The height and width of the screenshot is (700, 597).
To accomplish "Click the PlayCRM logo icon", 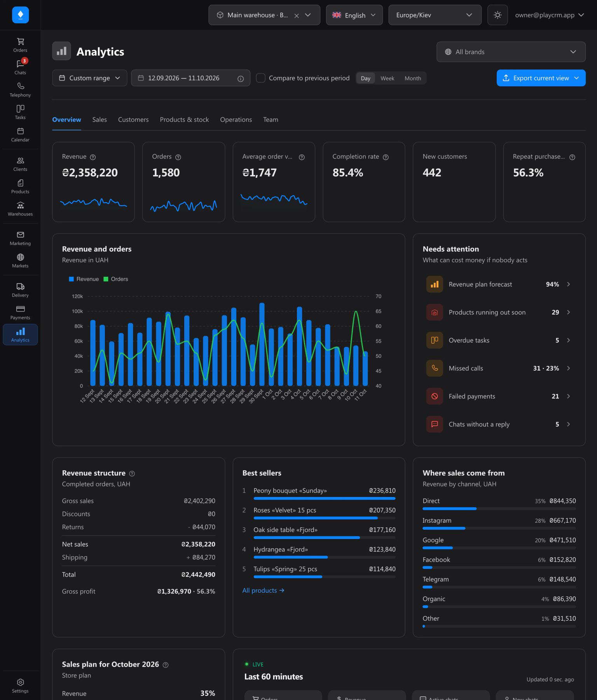I will pyautogui.click(x=21, y=15).
